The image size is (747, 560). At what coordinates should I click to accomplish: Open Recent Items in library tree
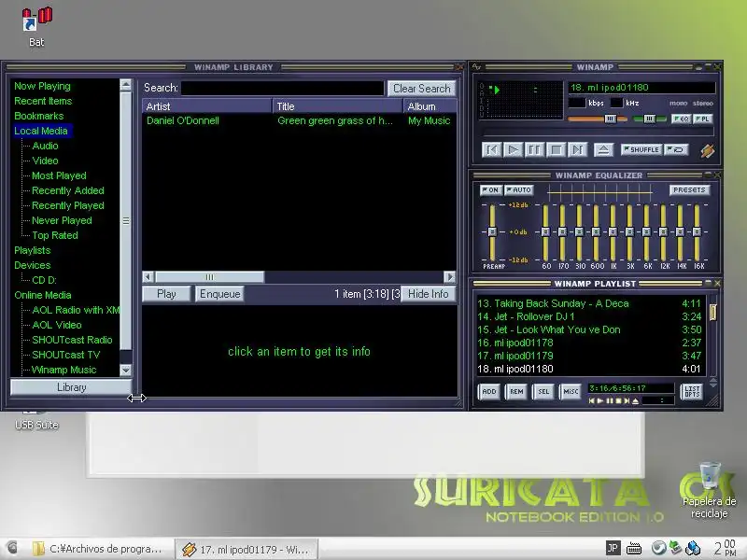(x=43, y=101)
